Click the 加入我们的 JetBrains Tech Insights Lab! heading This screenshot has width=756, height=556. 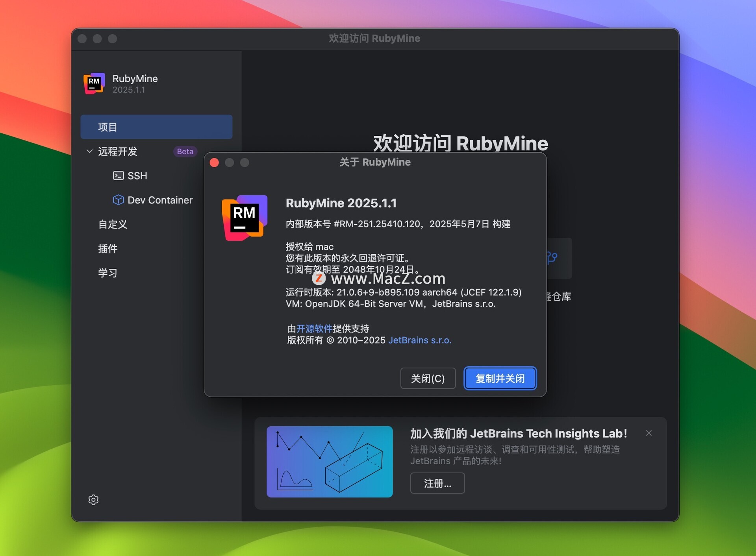(x=519, y=433)
